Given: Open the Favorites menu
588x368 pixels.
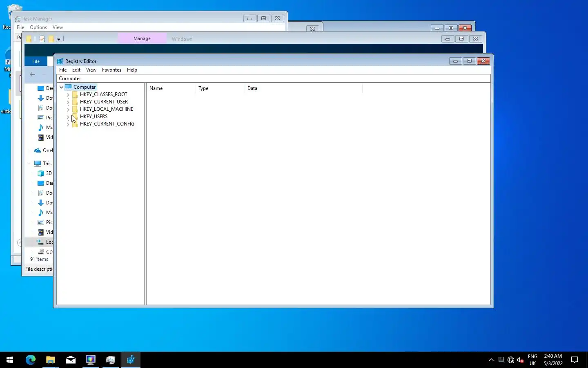Looking at the screenshot, I should click(x=111, y=70).
